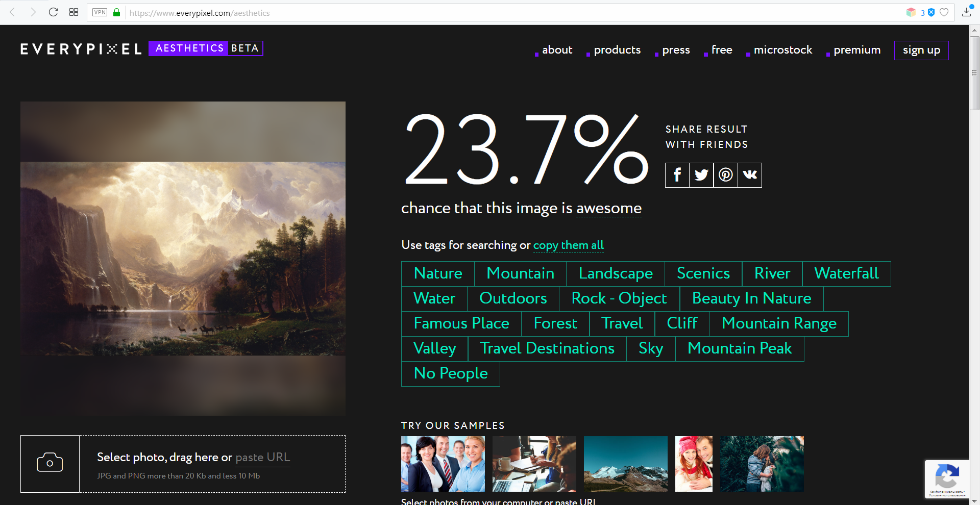Image resolution: width=980 pixels, height=505 pixels.
Task: Click the scrollbar down arrow
Action: click(974, 500)
